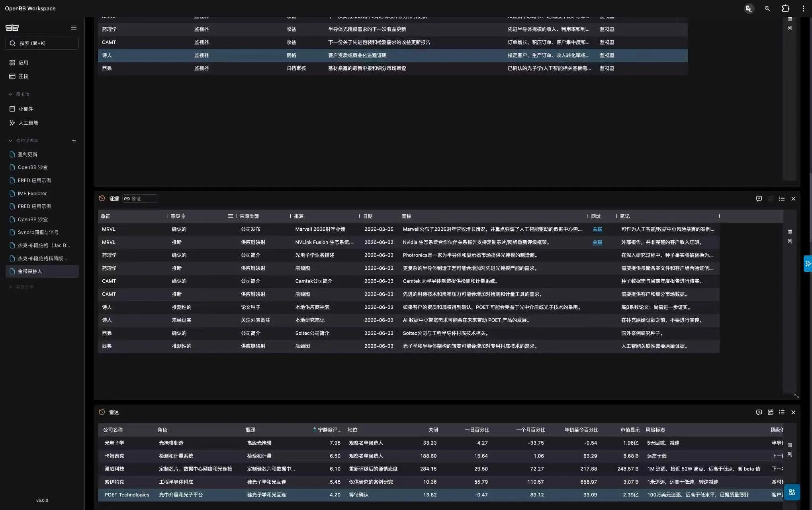Open 杰克·布隆伯格精简版 dashboard
This screenshot has height=510, width=812.
click(x=42, y=258)
